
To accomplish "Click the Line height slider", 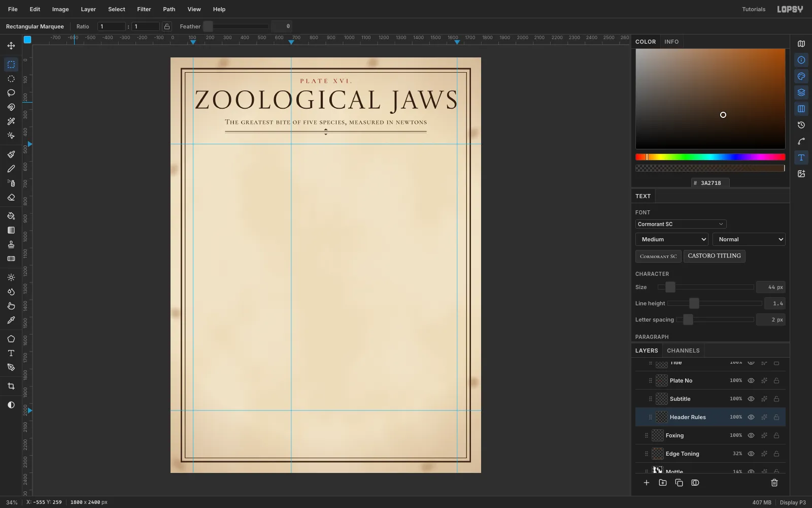I will pyautogui.click(x=715, y=303).
